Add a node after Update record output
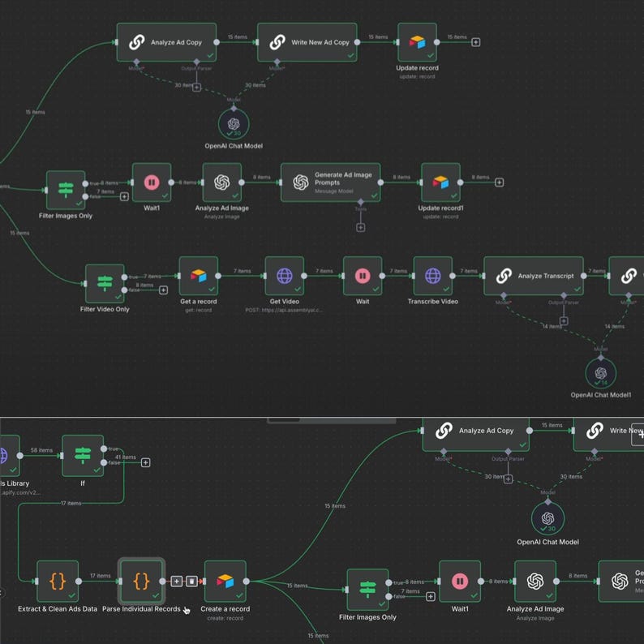This screenshot has width=644, height=644. (x=475, y=42)
